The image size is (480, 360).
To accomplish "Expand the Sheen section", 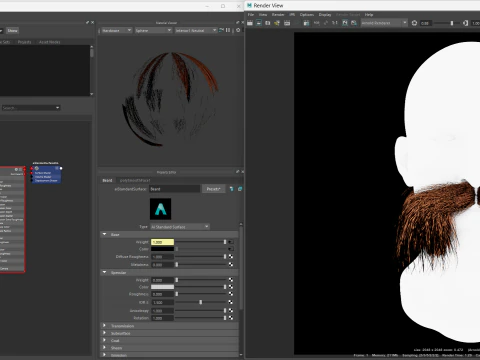I will [x=105, y=347].
